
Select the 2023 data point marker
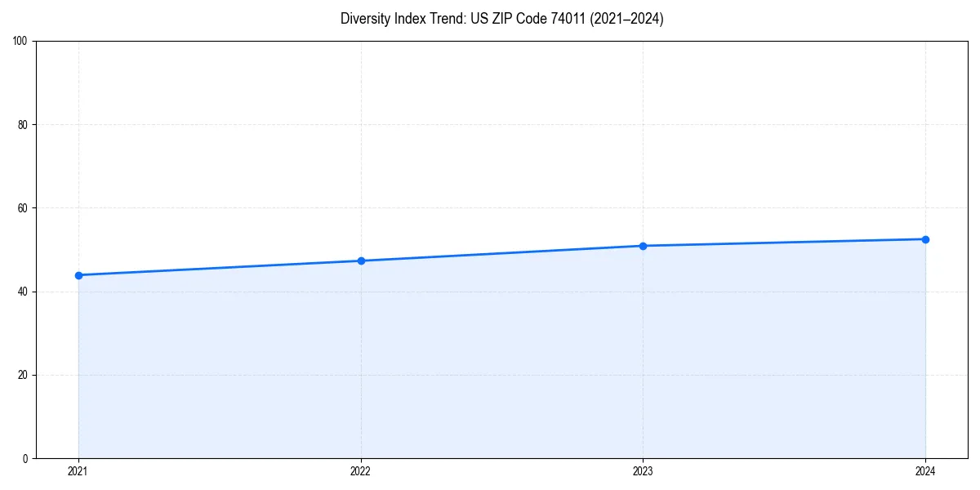tap(643, 245)
